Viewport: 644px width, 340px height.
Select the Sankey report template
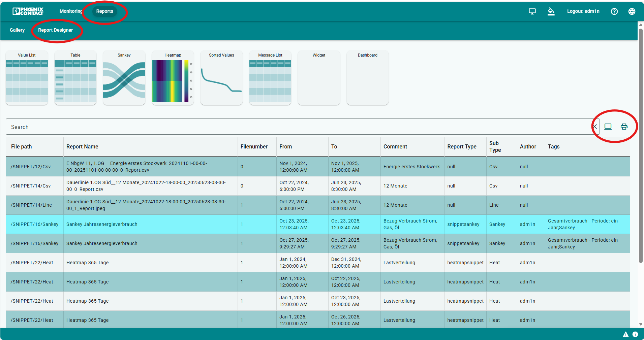click(x=124, y=78)
